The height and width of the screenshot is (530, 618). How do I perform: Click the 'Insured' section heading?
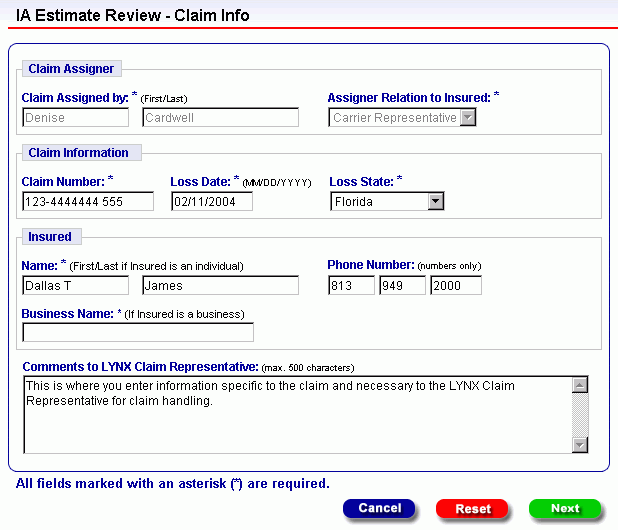tap(50, 236)
